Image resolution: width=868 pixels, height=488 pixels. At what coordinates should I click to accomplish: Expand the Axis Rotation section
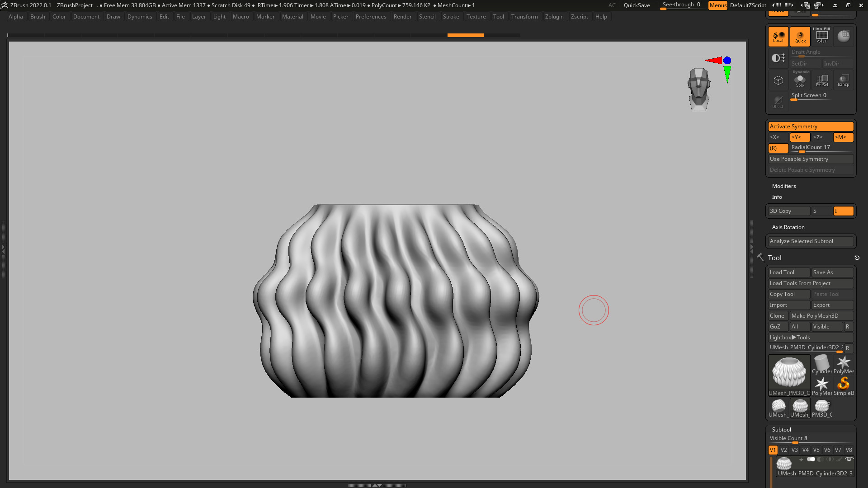point(788,227)
